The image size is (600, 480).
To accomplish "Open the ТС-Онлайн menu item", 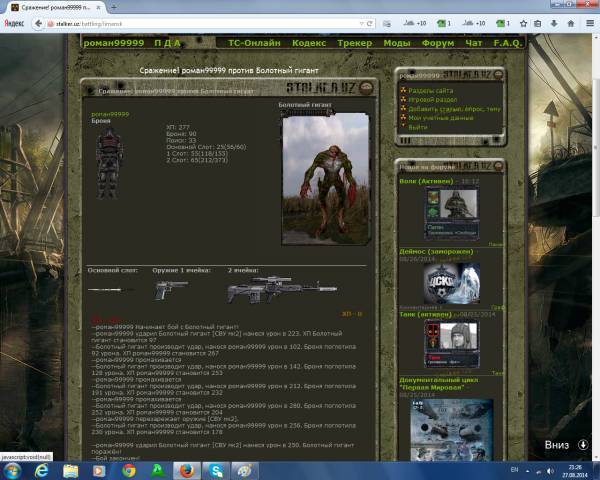I will 254,43.
